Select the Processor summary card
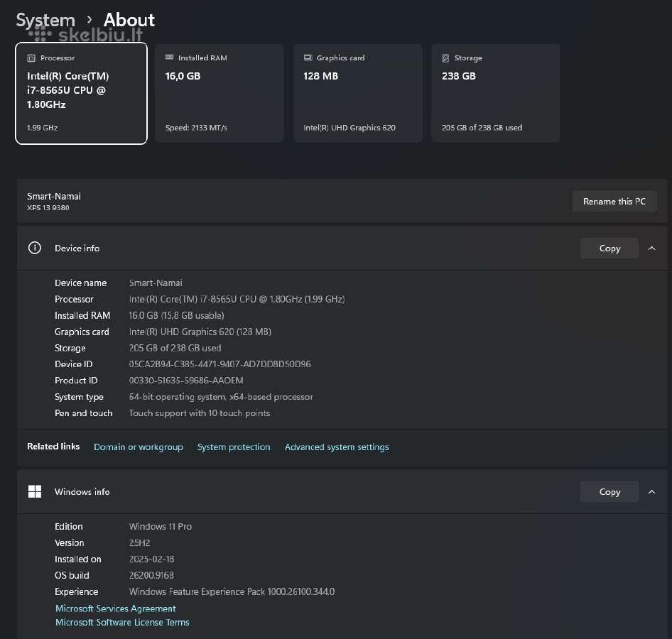The width and height of the screenshot is (672, 639). 82,93
